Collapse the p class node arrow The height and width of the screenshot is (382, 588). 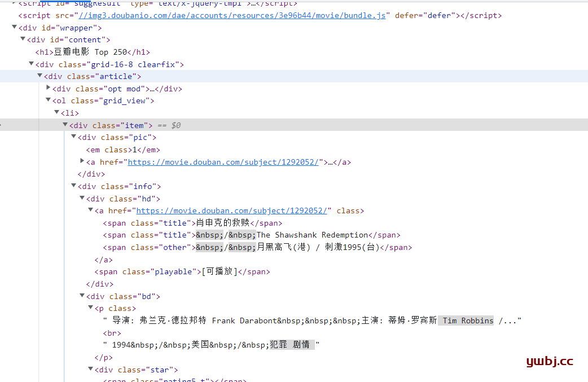click(90, 308)
